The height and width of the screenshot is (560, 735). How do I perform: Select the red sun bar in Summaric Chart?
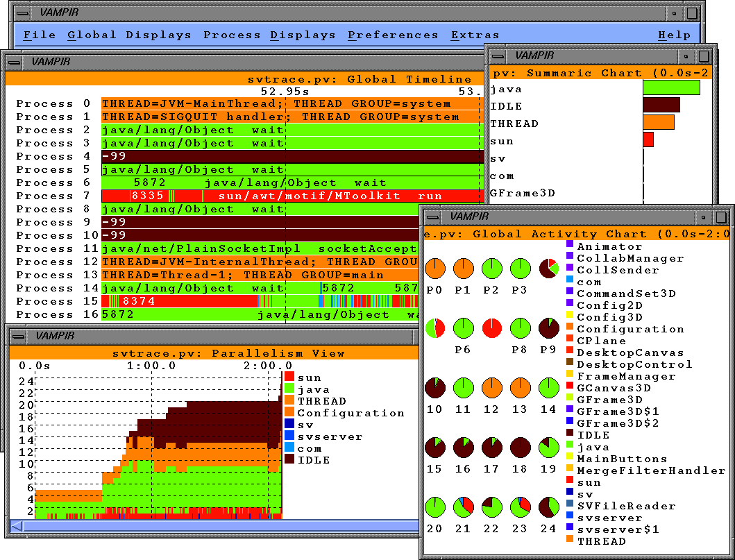[648, 139]
